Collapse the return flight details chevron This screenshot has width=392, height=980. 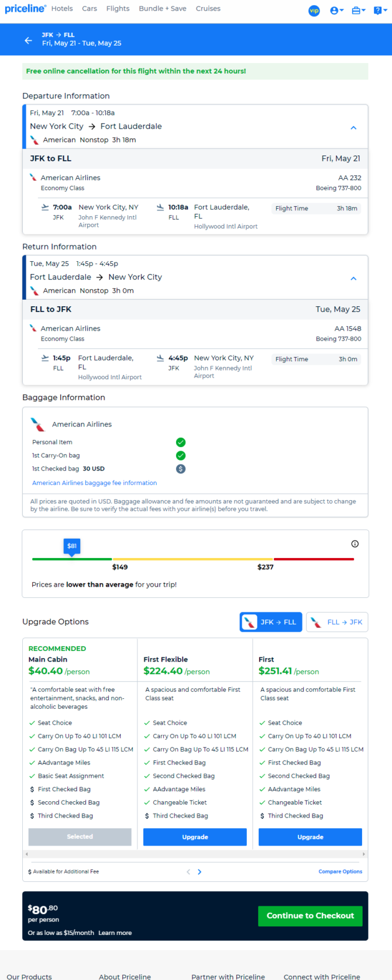click(353, 278)
